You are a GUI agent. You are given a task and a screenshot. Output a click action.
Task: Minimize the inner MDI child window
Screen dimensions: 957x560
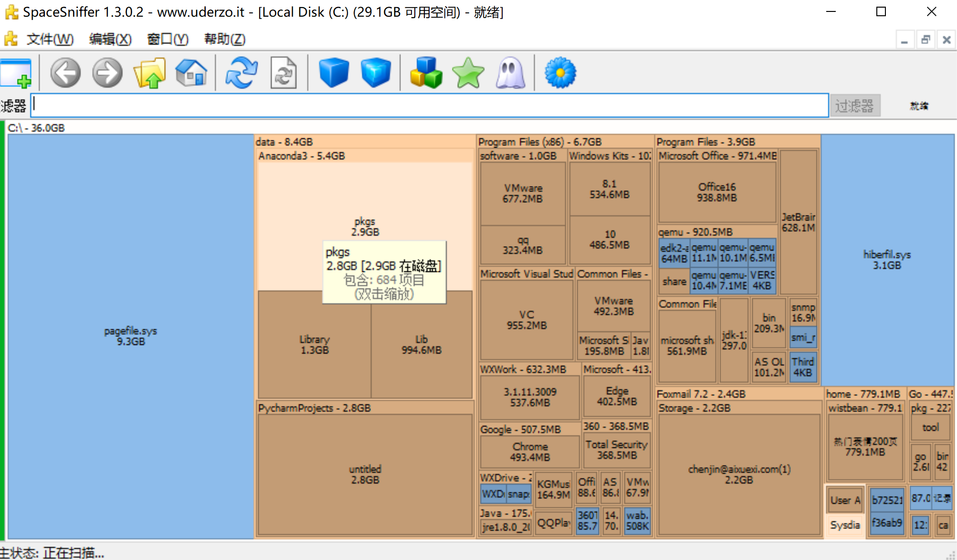coord(904,40)
